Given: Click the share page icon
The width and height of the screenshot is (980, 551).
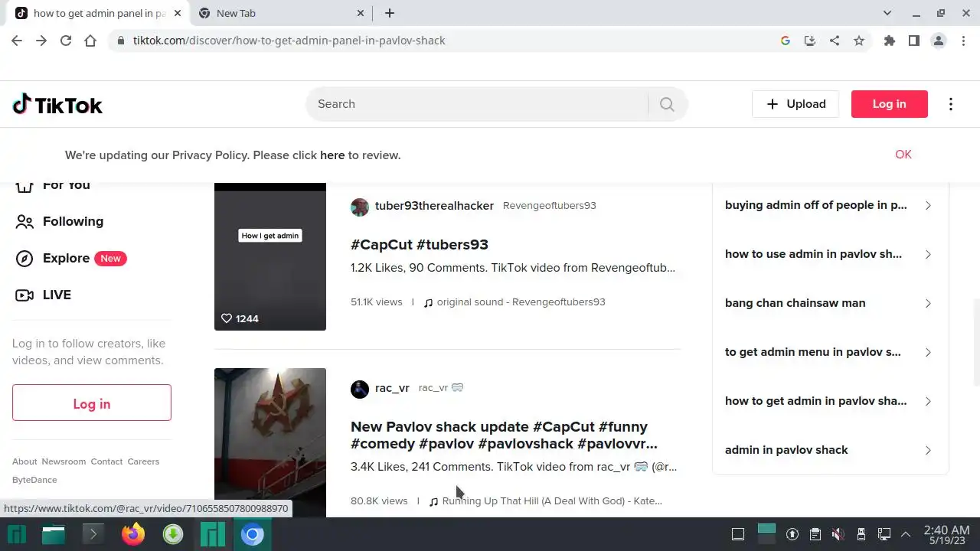Looking at the screenshot, I should click(x=835, y=41).
